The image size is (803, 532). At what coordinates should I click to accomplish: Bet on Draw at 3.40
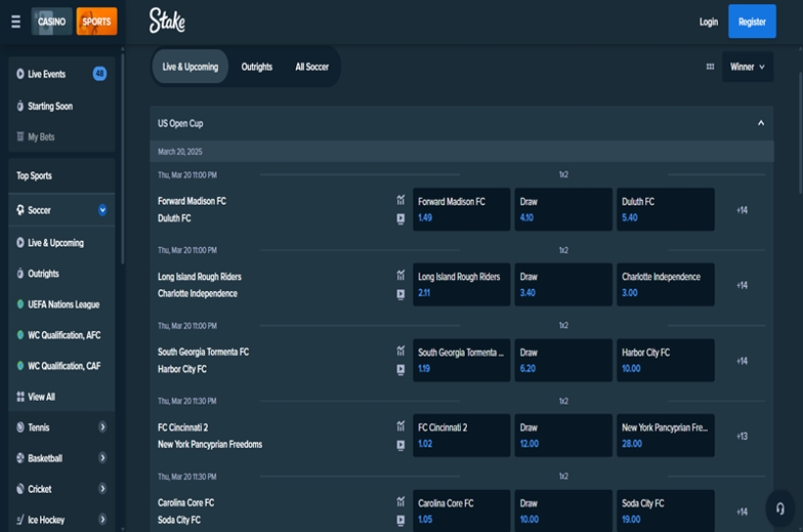564,284
